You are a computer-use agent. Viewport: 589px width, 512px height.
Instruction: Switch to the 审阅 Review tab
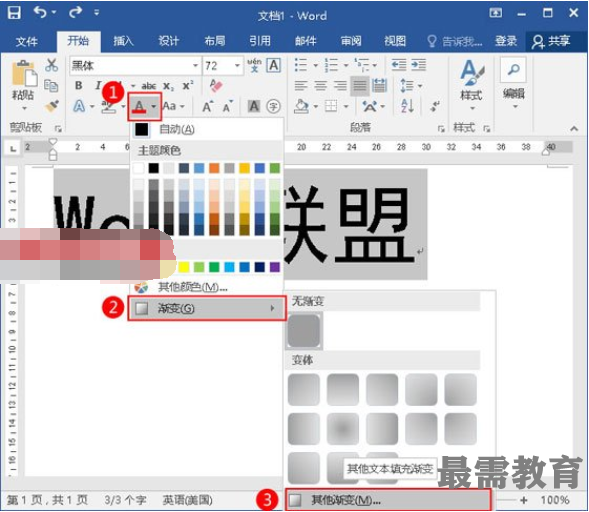(351, 41)
